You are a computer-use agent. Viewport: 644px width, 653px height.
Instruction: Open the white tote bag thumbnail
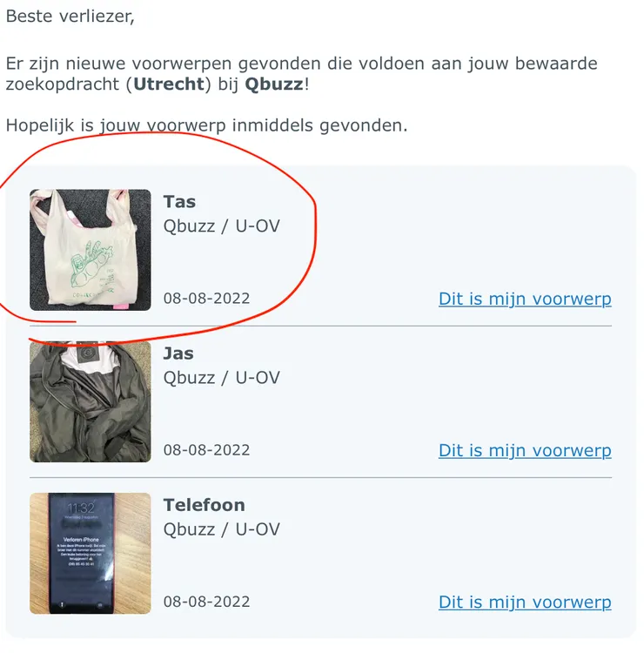tap(91, 250)
